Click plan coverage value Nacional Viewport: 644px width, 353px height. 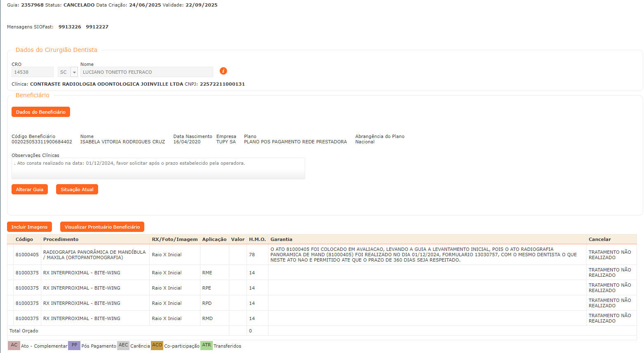(x=365, y=142)
